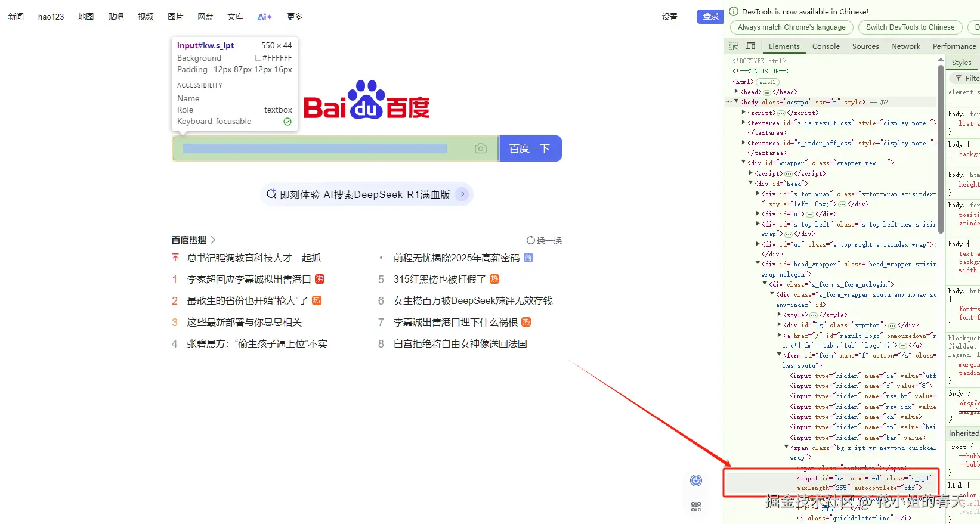
Task: Open 这些最新部署与你息息相关 headline
Action: pos(244,322)
